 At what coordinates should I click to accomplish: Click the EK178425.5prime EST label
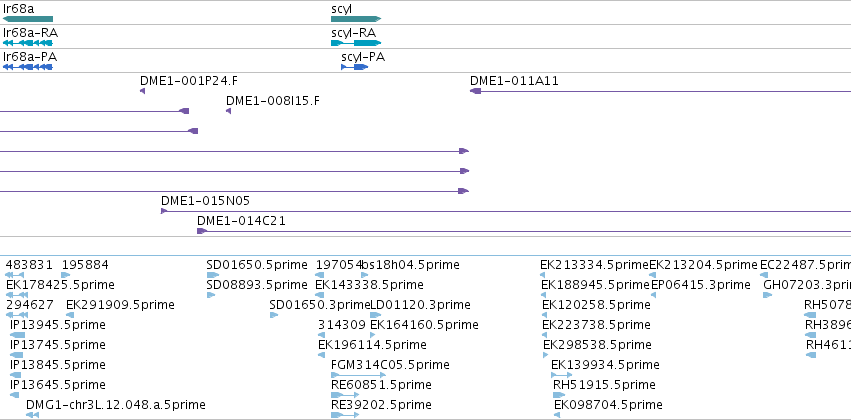[x=60, y=285]
